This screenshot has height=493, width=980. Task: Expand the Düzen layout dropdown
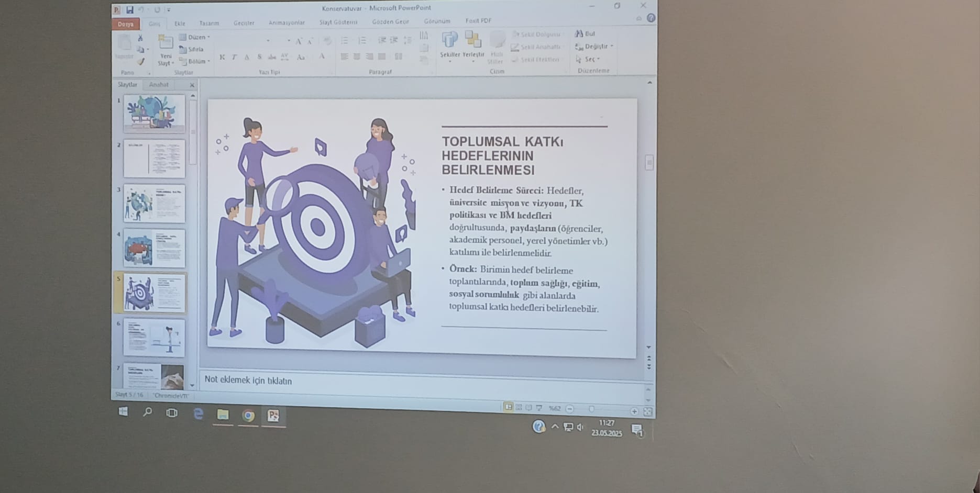[194, 37]
